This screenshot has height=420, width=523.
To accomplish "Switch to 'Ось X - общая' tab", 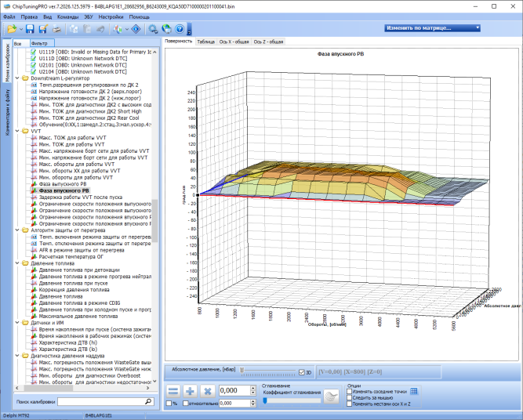I will (x=234, y=42).
